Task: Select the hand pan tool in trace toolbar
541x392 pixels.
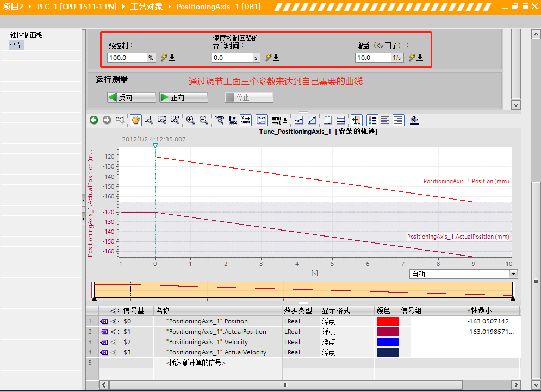Action: coord(135,120)
